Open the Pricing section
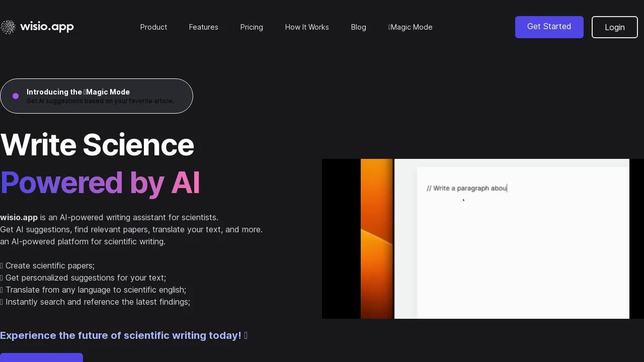644x362 pixels. (252, 27)
